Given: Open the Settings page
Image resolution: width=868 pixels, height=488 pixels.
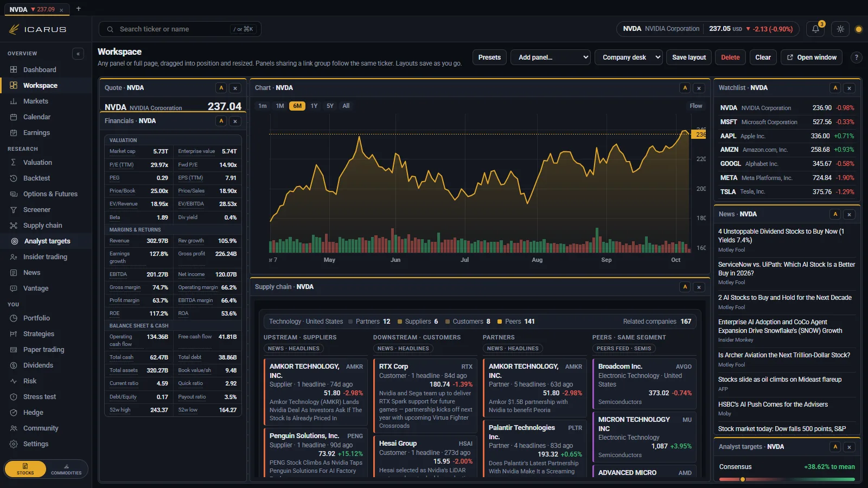Looking at the screenshot, I should point(46,444).
